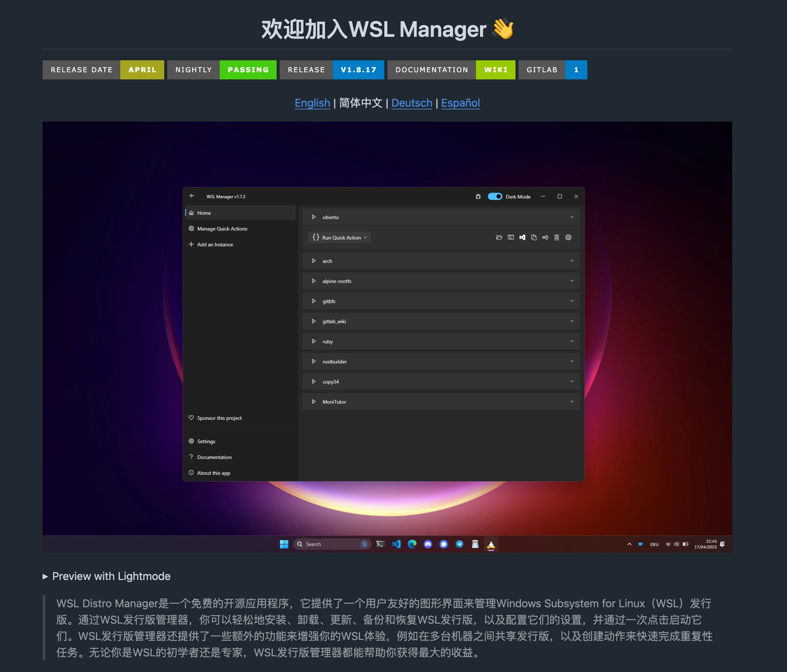Open About this app
This screenshot has height=672, width=787.
(240, 473)
